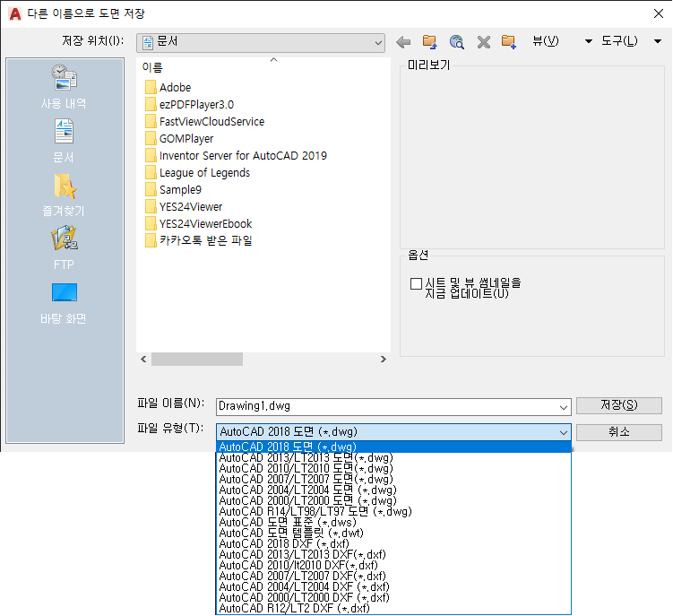Select the League of Legends folder

197,173
